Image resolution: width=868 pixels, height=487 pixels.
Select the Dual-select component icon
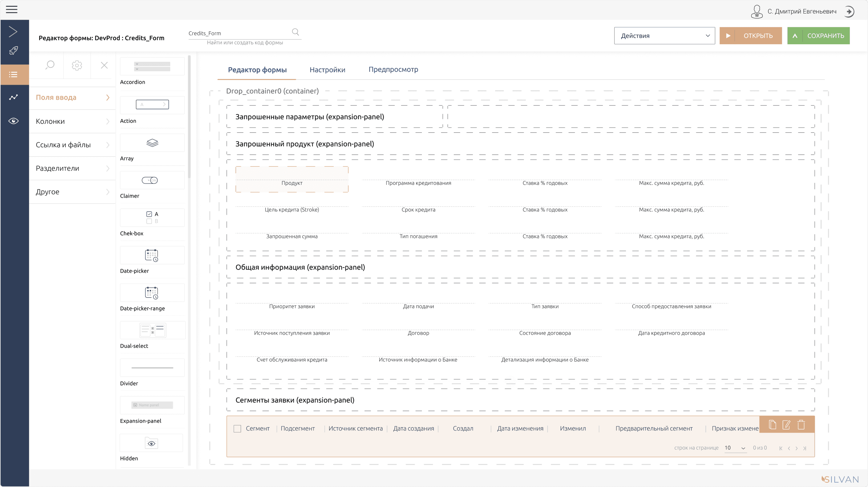[x=153, y=330]
